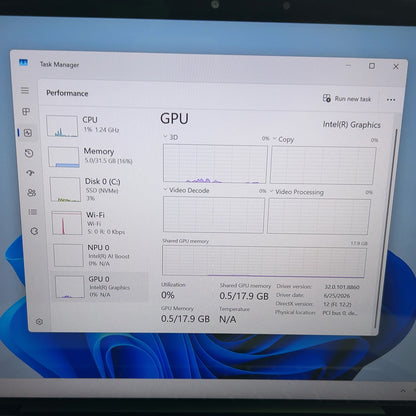The width and height of the screenshot is (416, 416).
Task: Select the Performance page sidebar icon
Action: point(28,133)
